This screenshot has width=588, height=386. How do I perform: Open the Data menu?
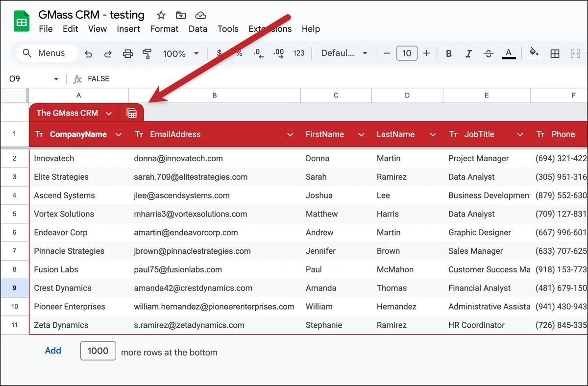tap(198, 29)
